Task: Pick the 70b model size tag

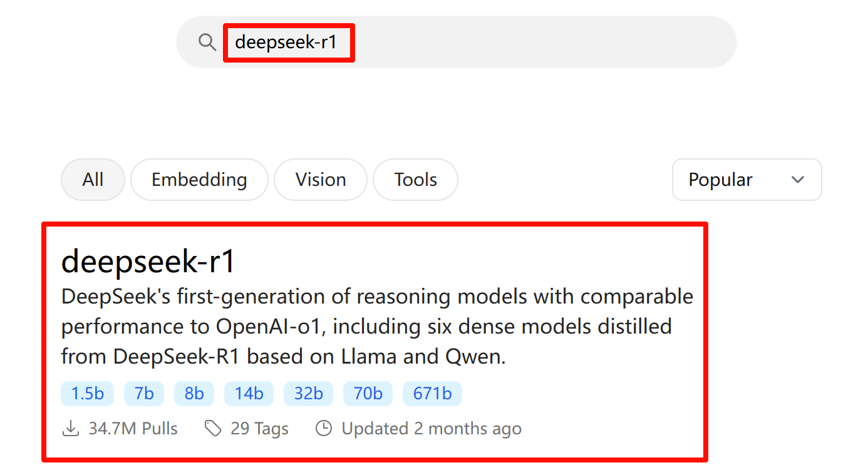Action: pos(368,394)
